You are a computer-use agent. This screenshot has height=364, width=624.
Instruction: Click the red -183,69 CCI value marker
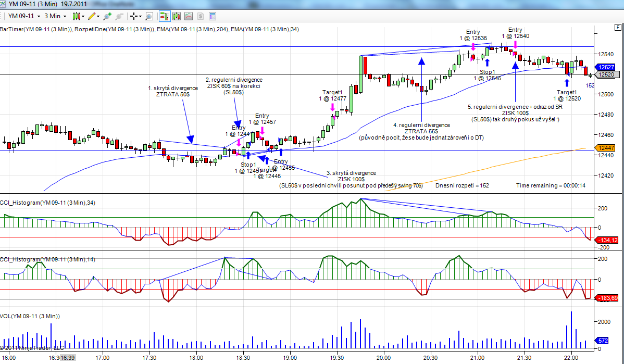607,298
